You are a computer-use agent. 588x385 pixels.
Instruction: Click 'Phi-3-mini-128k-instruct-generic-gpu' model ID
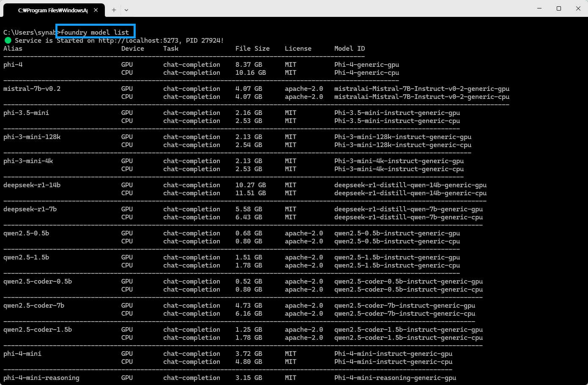point(403,137)
